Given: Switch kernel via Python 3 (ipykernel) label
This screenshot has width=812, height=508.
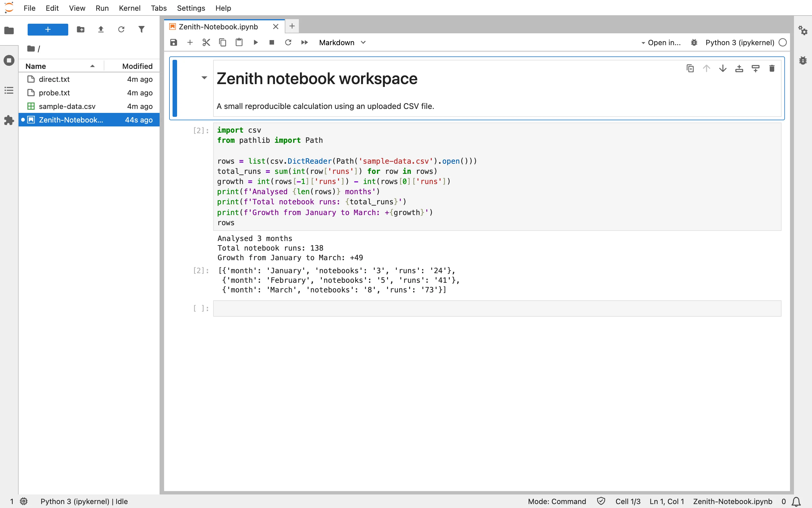Looking at the screenshot, I should pos(740,43).
